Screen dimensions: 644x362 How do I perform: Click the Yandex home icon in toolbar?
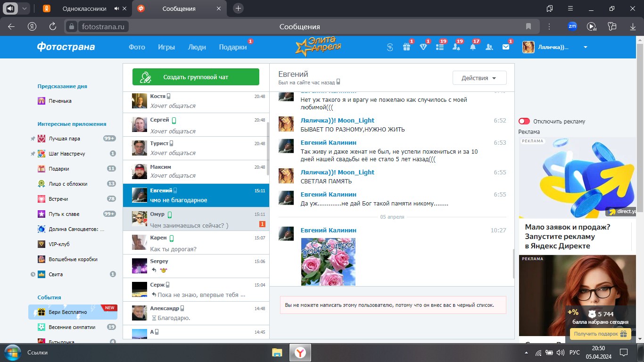[x=33, y=26]
